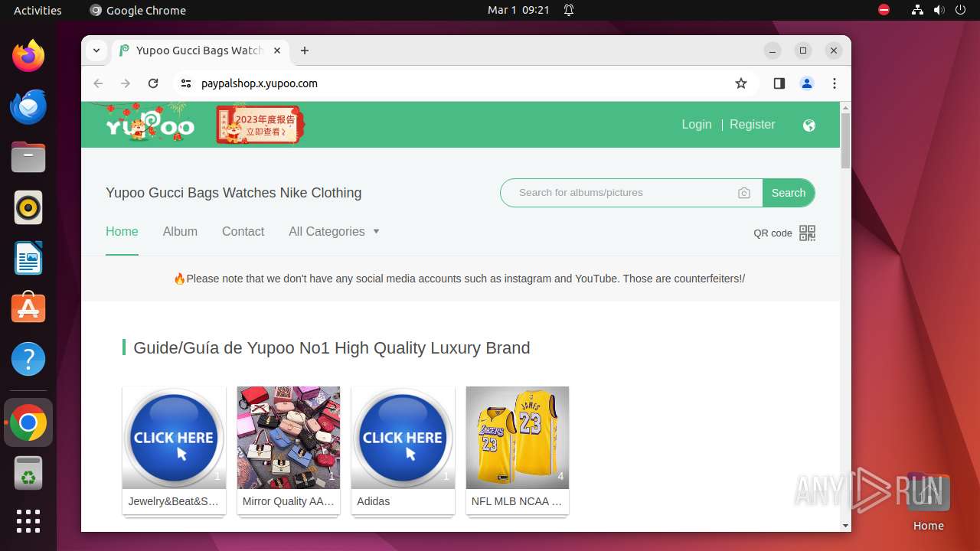980x551 pixels.
Task: Open the Jewelry&Beat&S... album thumbnail
Action: click(174, 438)
